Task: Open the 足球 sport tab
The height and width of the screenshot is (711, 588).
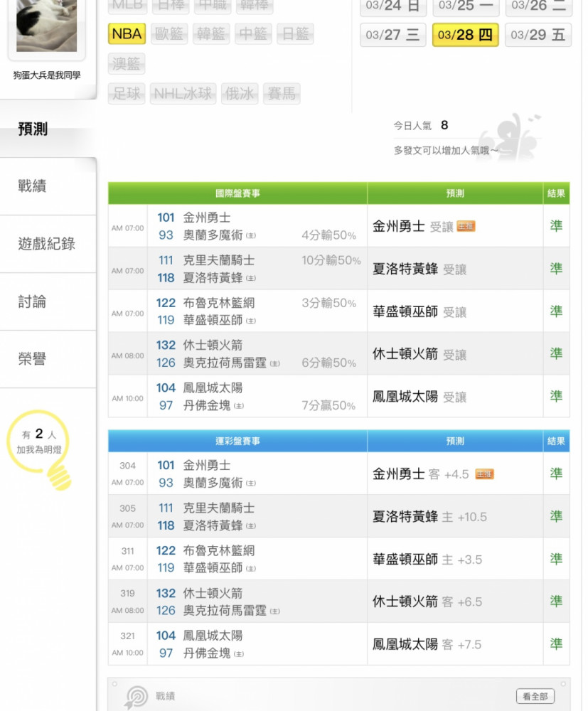Action: coord(127,93)
